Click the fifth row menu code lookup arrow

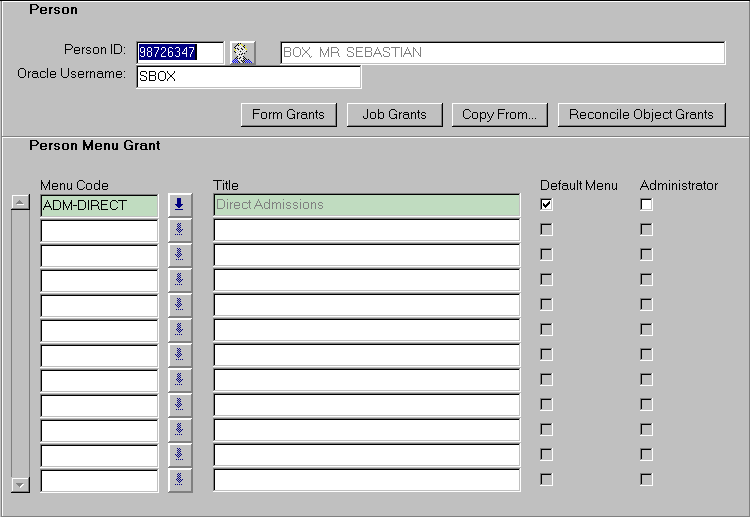click(x=180, y=305)
